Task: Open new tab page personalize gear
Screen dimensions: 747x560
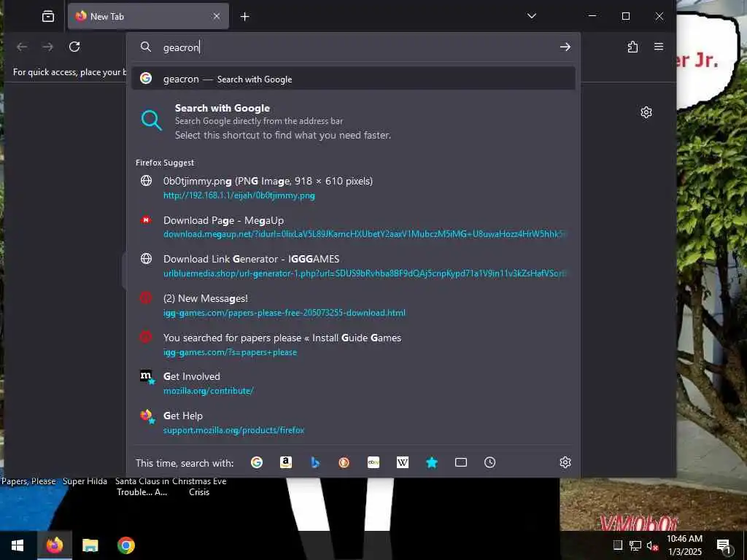Action: (646, 112)
